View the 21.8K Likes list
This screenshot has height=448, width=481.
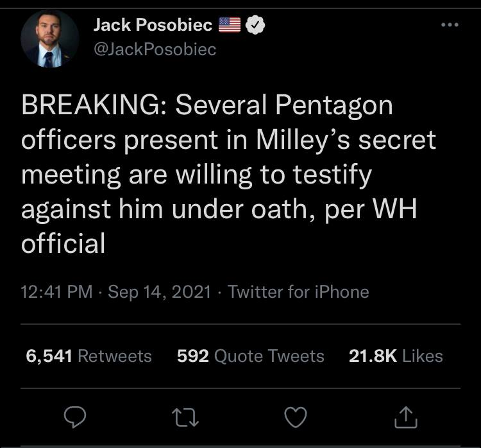[x=396, y=356]
